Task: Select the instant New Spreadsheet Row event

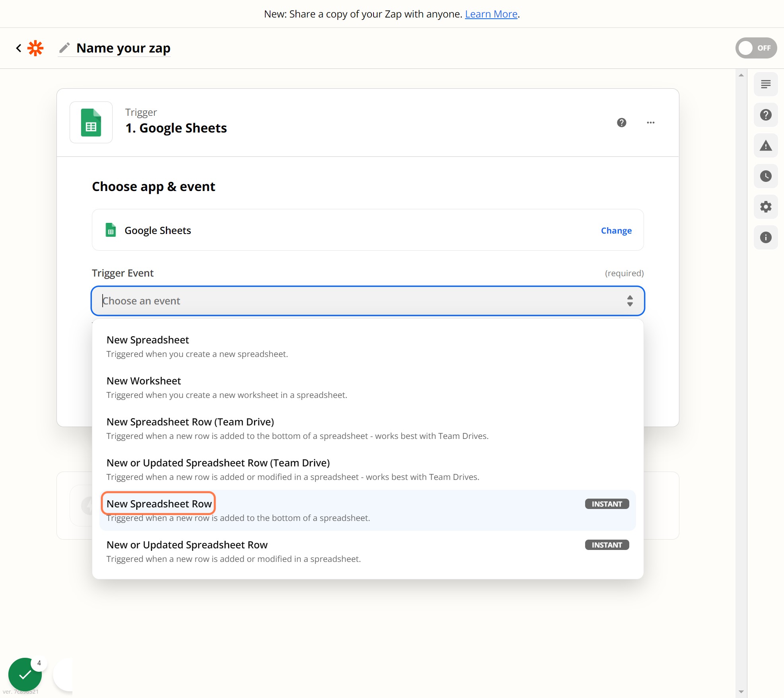Action: tap(368, 511)
